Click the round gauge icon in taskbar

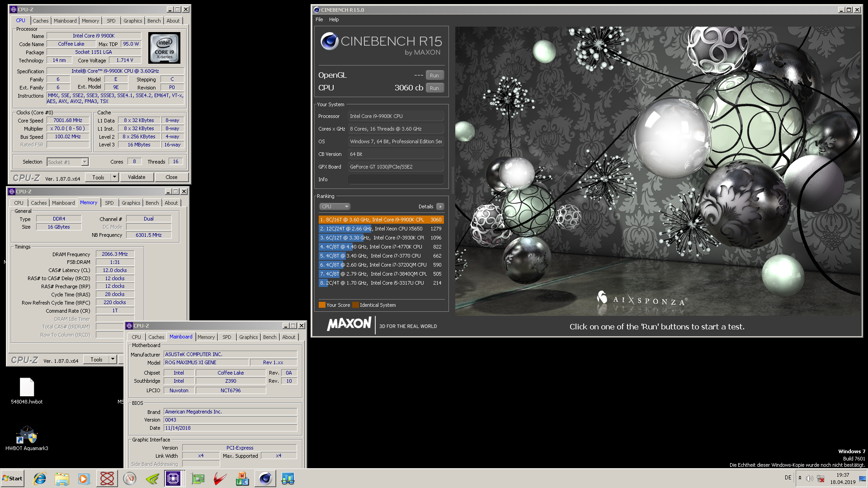click(x=130, y=479)
